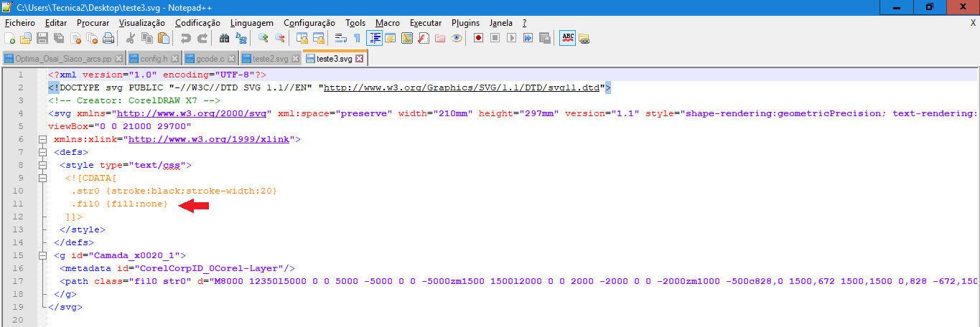Toggle synchronized horizontal scrolling
The width and height of the screenshot is (980, 327).
[x=319, y=38]
